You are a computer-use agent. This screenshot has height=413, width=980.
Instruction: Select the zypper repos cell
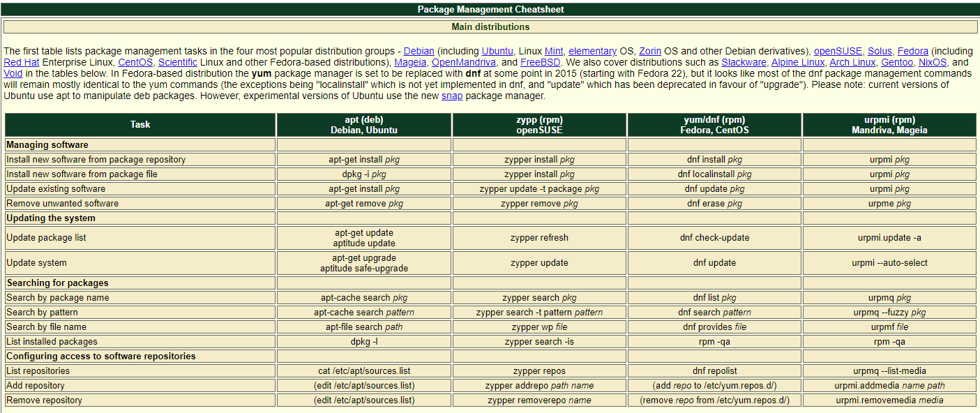click(539, 371)
